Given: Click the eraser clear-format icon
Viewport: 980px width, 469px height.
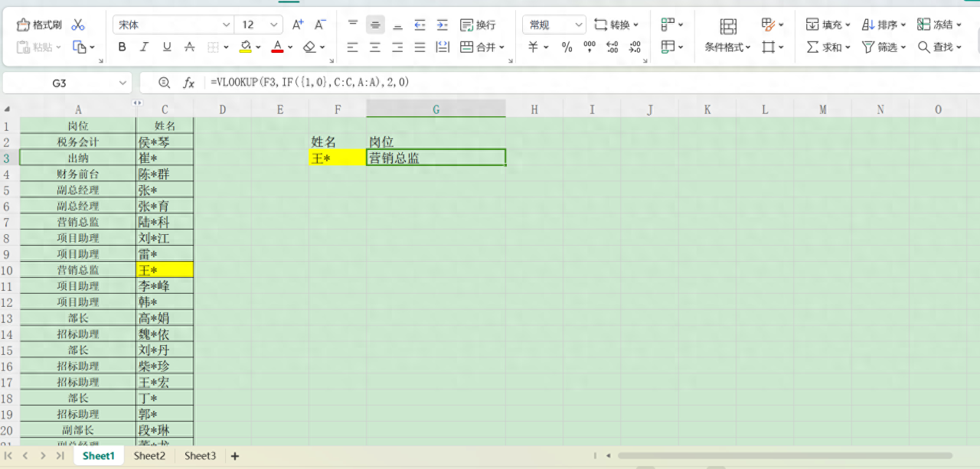Looking at the screenshot, I should (x=309, y=47).
